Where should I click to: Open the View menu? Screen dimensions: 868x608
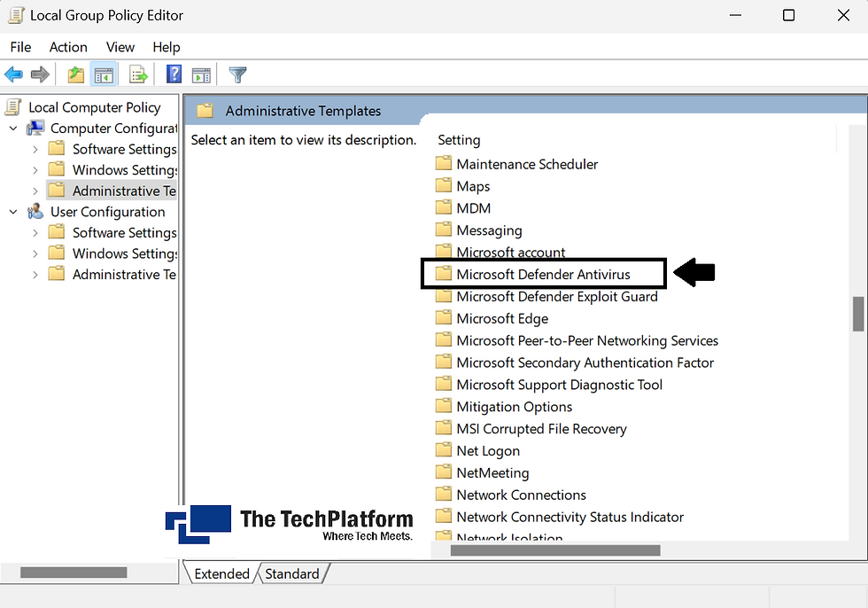[120, 47]
